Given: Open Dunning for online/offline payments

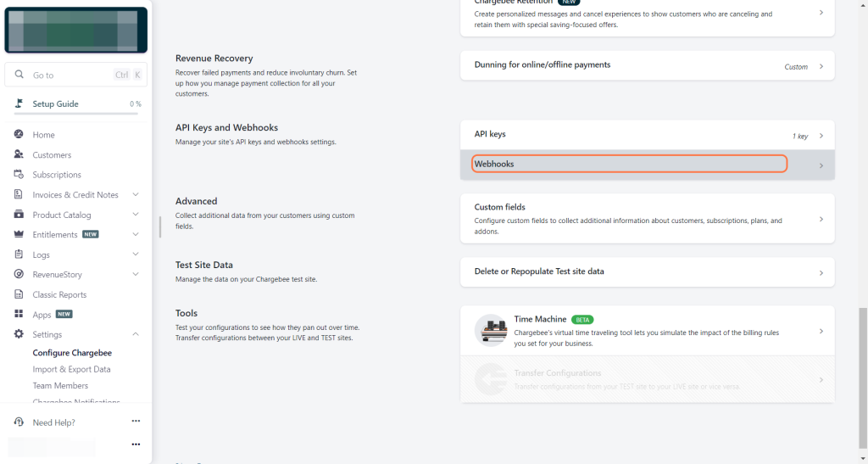Looking at the screenshot, I should pos(647,66).
